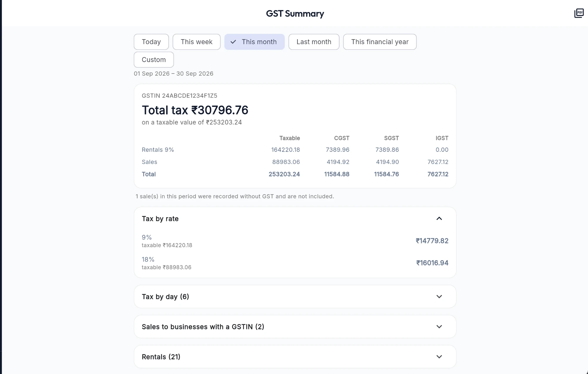Click the taxable ₹88983.06 subtext

click(x=166, y=267)
